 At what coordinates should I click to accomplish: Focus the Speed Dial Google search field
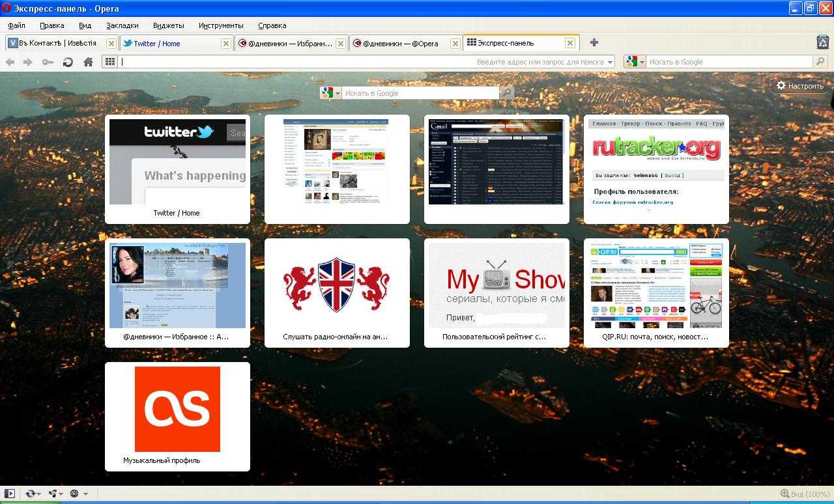pos(420,93)
